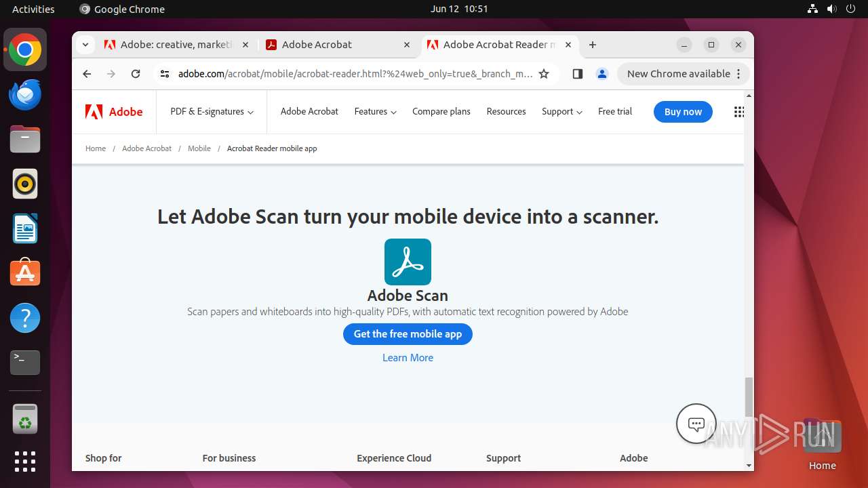Toggle the Chrome side panel
Image resolution: width=868 pixels, height=488 pixels.
click(x=578, y=74)
